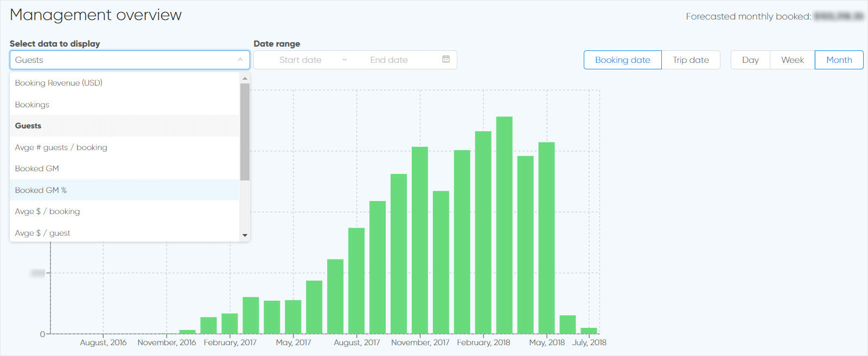Click the tallest bar for March 2018

pyautogui.click(x=504, y=225)
